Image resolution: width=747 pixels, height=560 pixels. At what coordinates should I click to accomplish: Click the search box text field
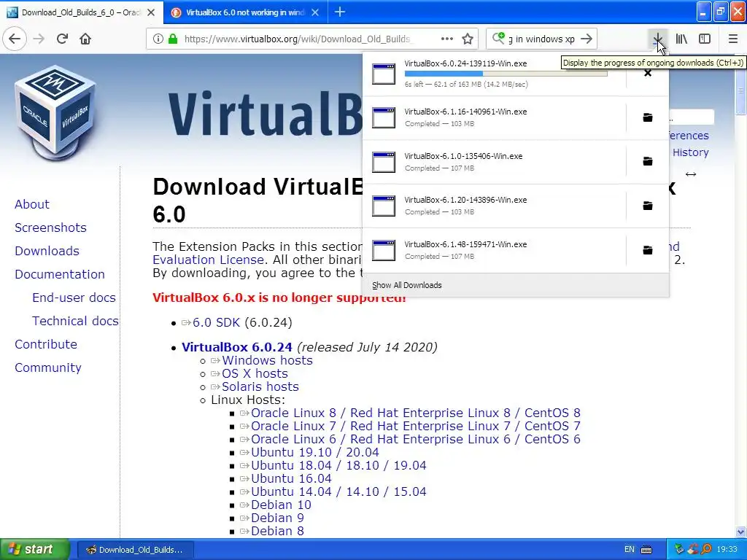[542, 39]
